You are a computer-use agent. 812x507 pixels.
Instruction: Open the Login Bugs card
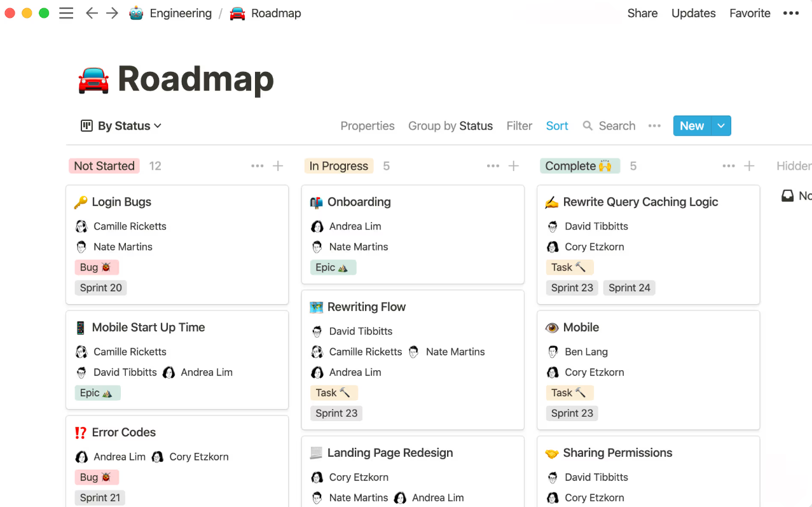coord(121,202)
